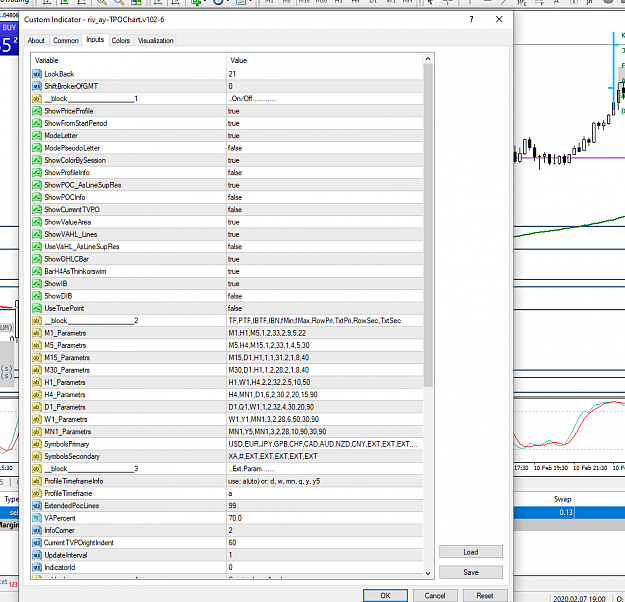Click the double-type icon beside VAPercent

[37, 518]
